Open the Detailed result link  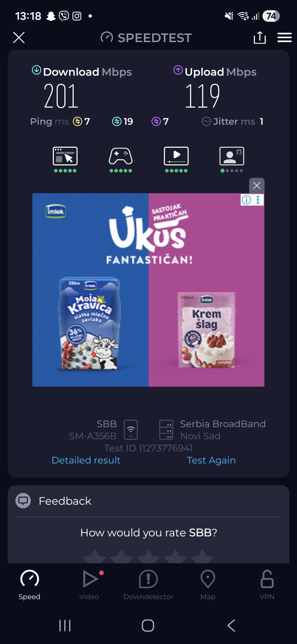point(86,460)
